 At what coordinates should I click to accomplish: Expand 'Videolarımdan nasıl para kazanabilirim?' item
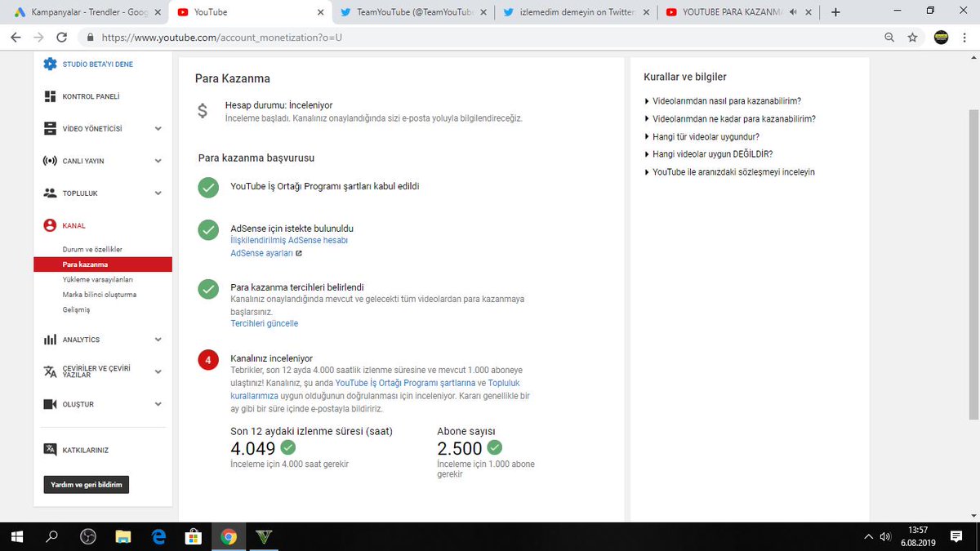click(x=723, y=101)
